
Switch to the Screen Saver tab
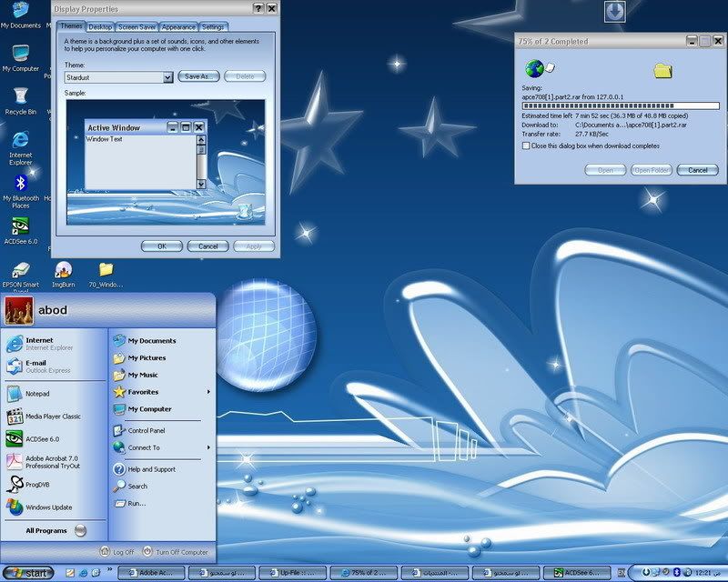click(137, 27)
